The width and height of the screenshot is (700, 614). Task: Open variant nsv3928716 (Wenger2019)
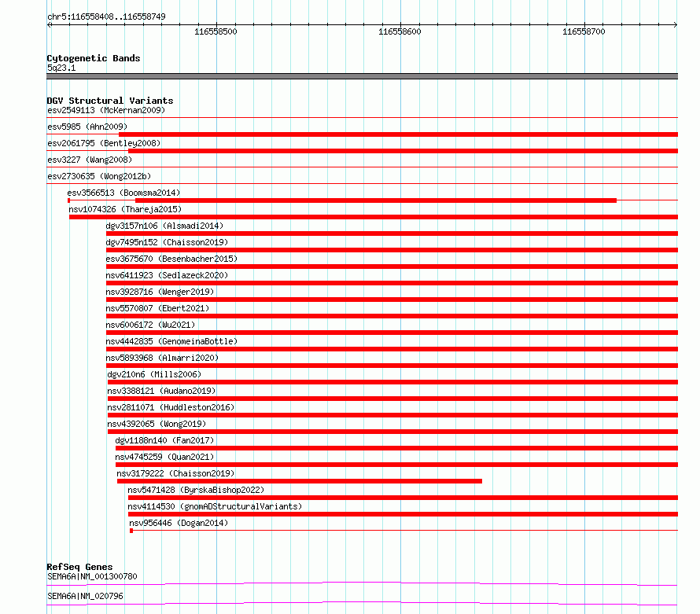pyautogui.click(x=160, y=292)
